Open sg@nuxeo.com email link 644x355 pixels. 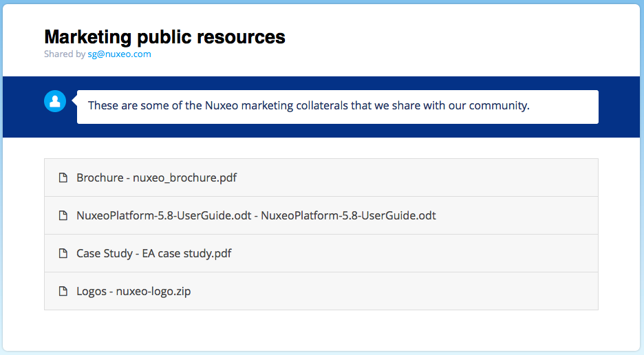click(x=119, y=54)
